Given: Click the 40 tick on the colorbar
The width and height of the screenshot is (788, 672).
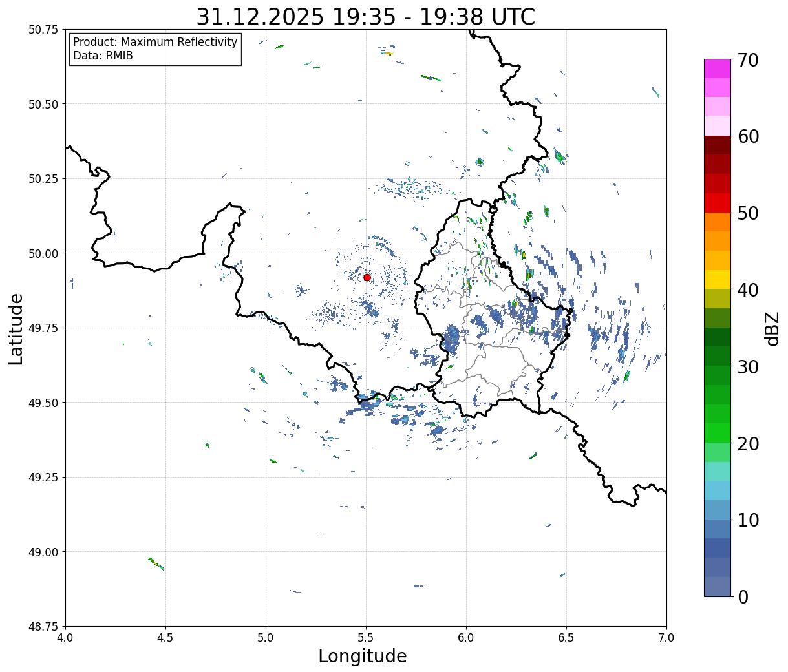Looking at the screenshot, I should pos(748,290).
